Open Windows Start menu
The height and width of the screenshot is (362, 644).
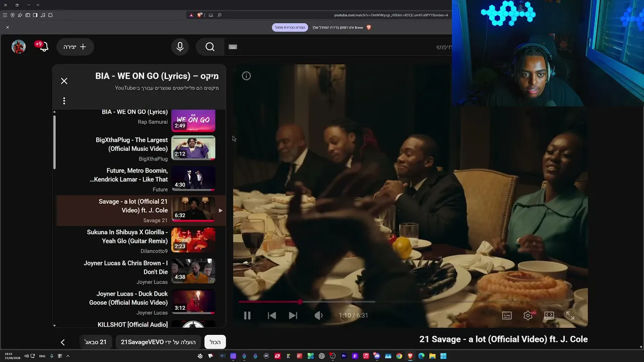click(x=443, y=356)
